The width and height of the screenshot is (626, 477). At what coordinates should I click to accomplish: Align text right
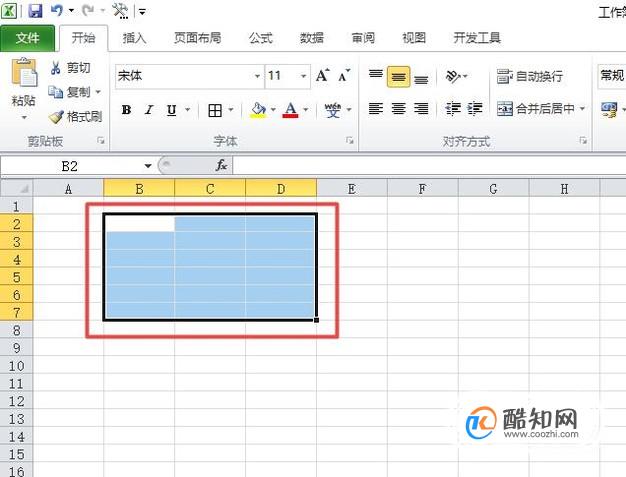coord(421,109)
